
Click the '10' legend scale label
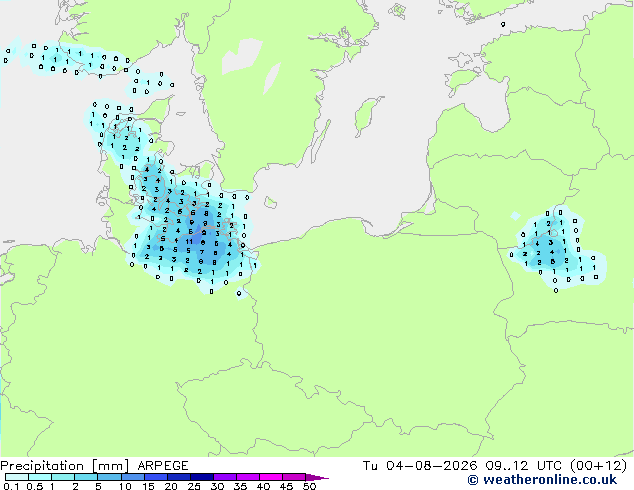[125, 486]
